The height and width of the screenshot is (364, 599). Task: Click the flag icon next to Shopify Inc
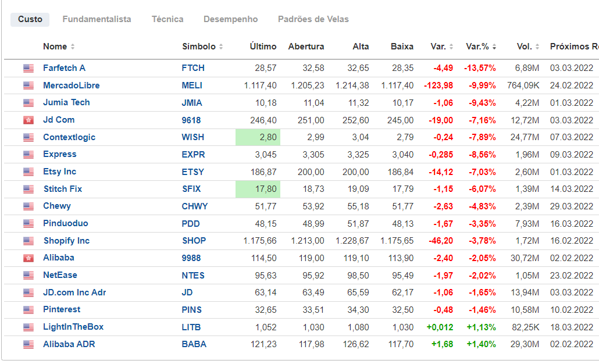coord(28,241)
